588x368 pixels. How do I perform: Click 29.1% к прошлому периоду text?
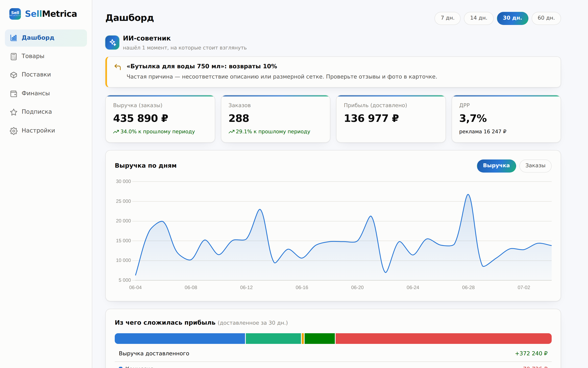(273, 132)
